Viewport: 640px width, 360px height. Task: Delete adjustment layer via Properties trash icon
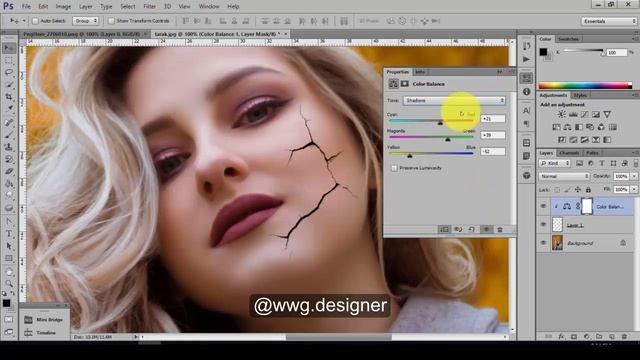pos(500,229)
